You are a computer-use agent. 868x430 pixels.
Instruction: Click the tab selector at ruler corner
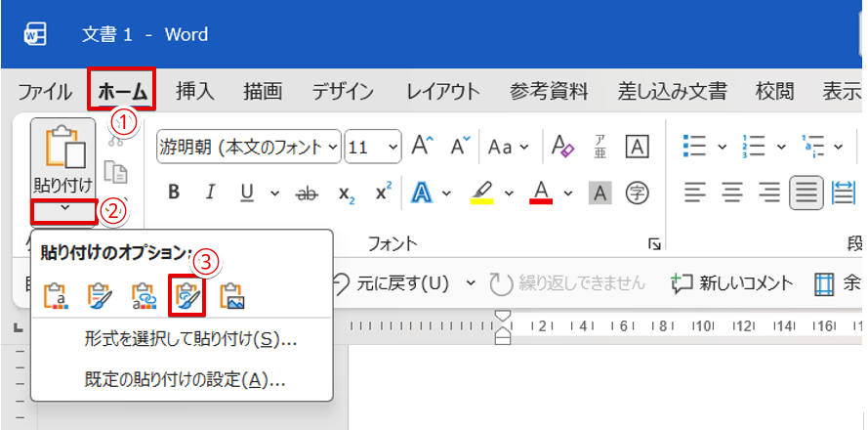click(19, 328)
